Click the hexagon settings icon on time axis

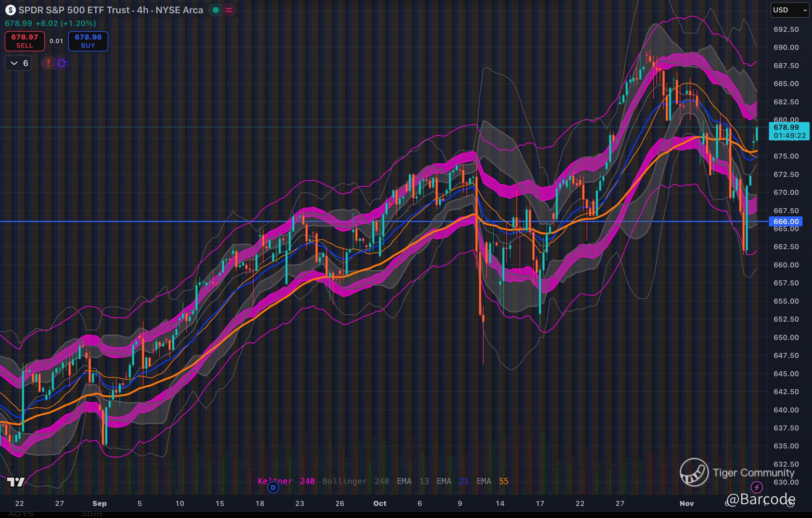coord(790,504)
